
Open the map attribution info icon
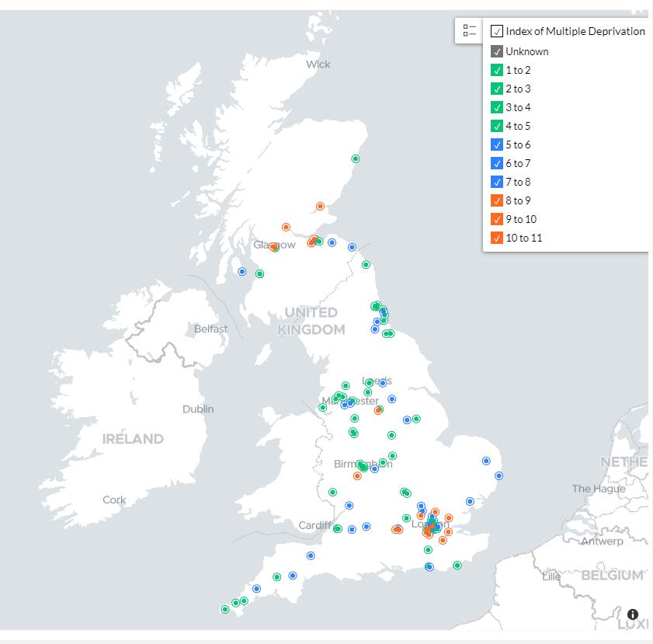point(632,614)
